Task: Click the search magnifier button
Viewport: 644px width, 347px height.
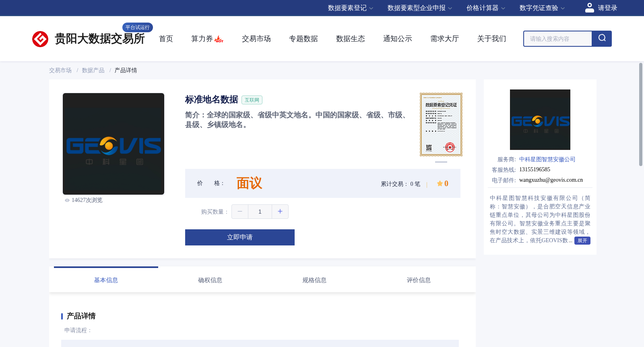Action: pyautogui.click(x=602, y=39)
